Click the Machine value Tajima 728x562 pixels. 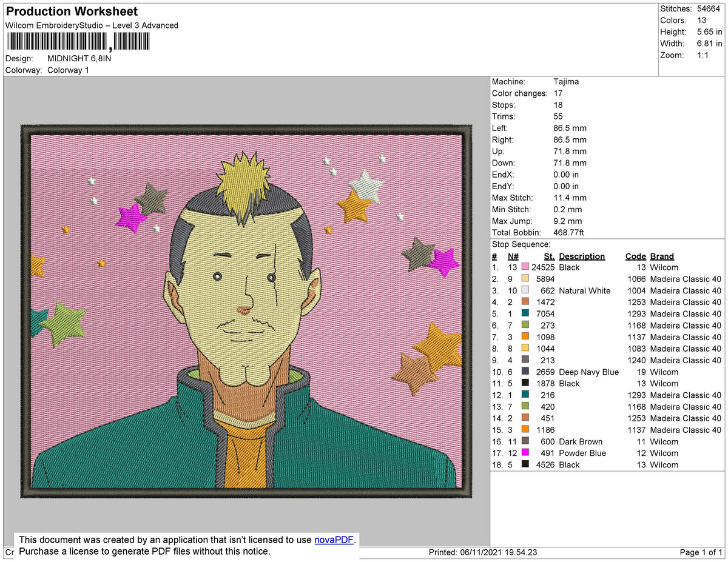click(x=566, y=81)
